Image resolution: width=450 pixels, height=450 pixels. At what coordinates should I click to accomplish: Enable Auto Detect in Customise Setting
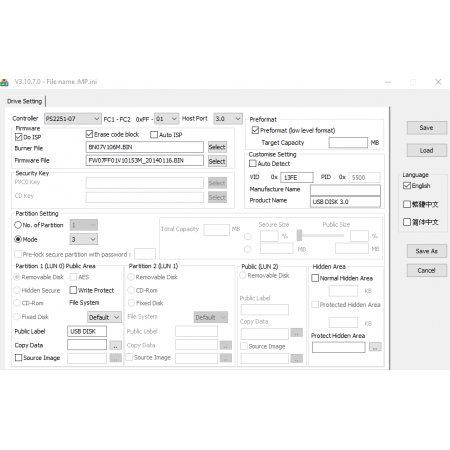(x=253, y=163)
